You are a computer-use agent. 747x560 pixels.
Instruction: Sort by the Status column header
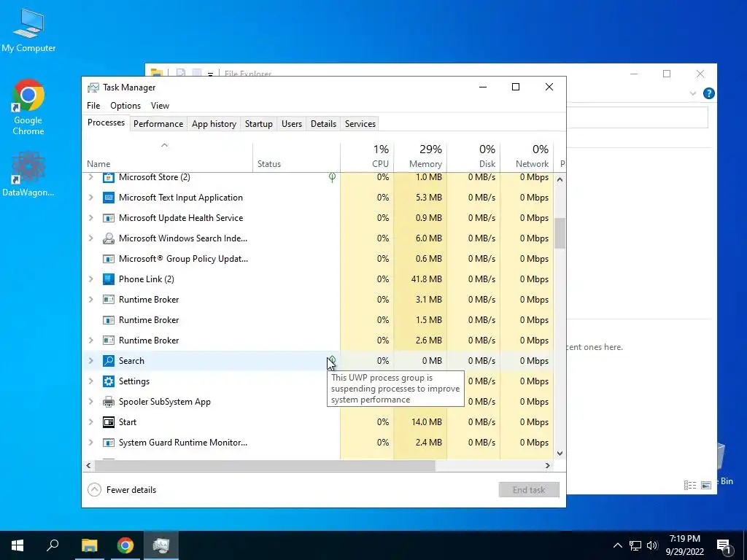click(296, 157)
